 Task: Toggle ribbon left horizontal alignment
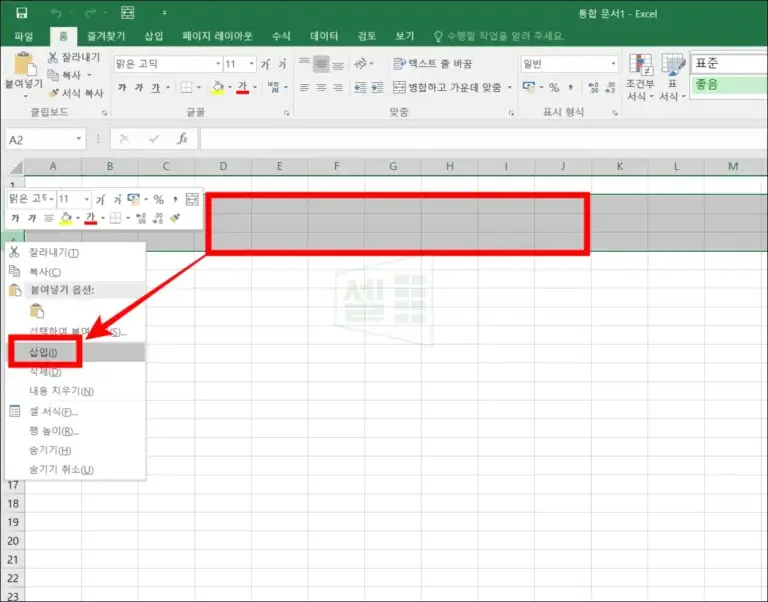(x=304, y=87)
